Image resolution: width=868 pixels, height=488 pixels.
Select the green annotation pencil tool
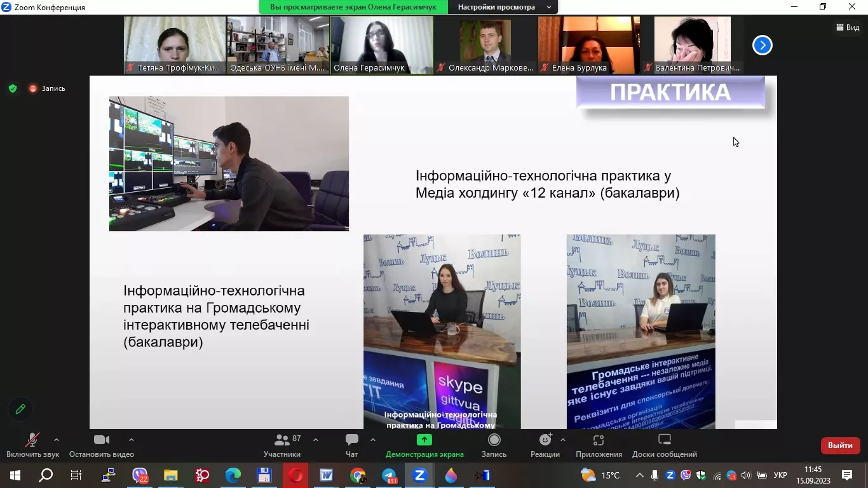20,409
